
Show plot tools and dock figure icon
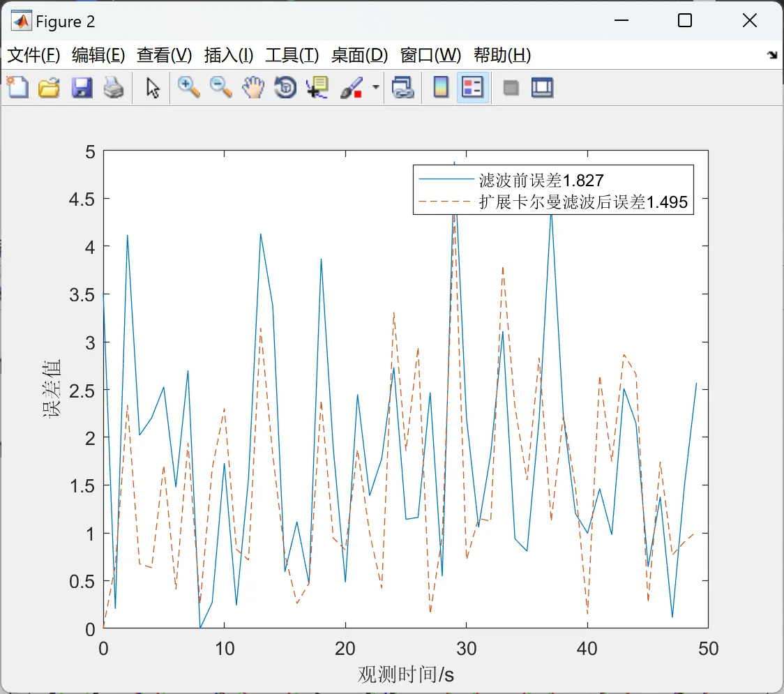point(542,87)
